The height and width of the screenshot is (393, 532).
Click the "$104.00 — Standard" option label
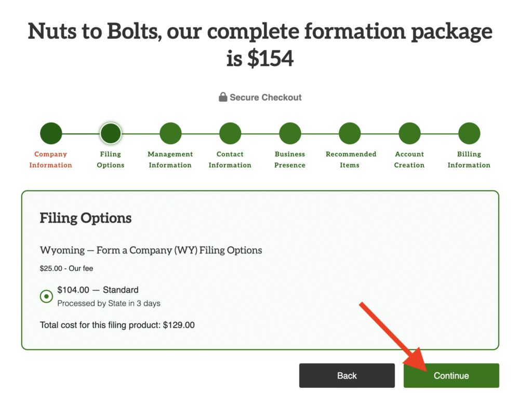98,290
